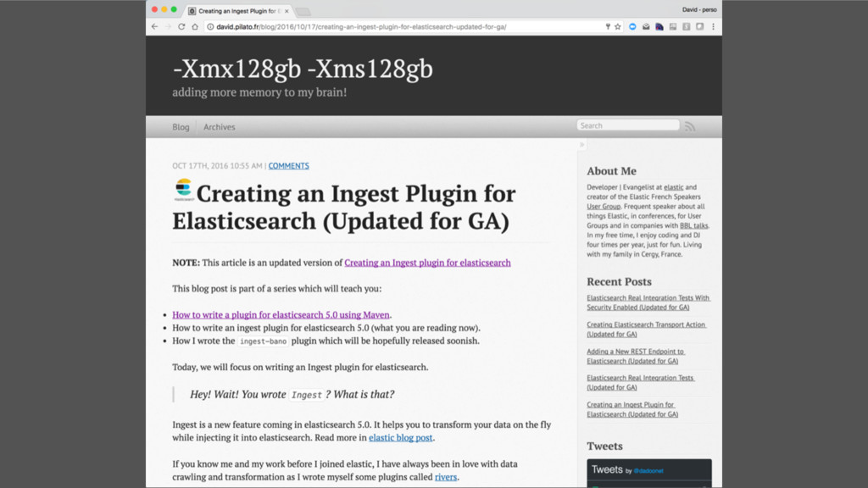This screenshot has height=488, width=868.
Task: Open the browser home page icon
Action: pos(195,26)
